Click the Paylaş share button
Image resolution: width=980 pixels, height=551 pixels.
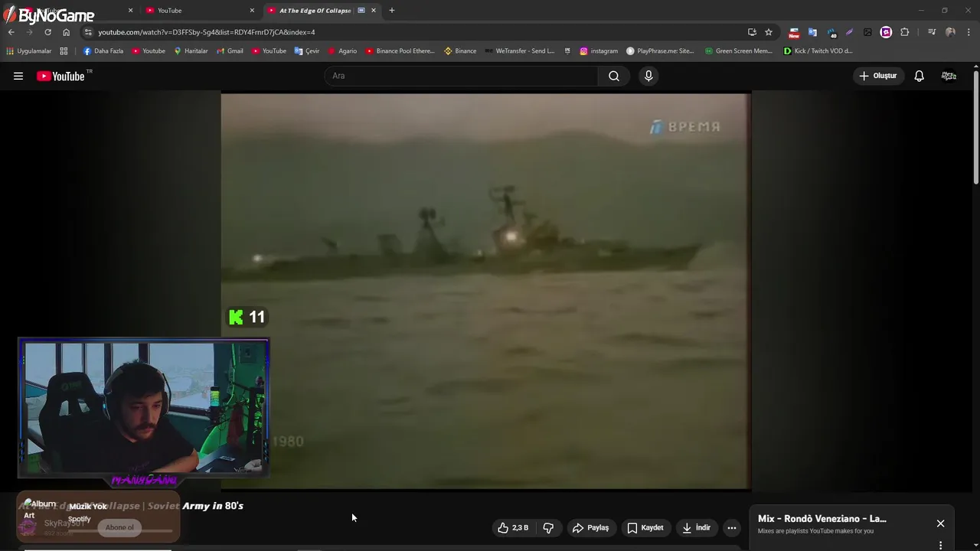591,527
